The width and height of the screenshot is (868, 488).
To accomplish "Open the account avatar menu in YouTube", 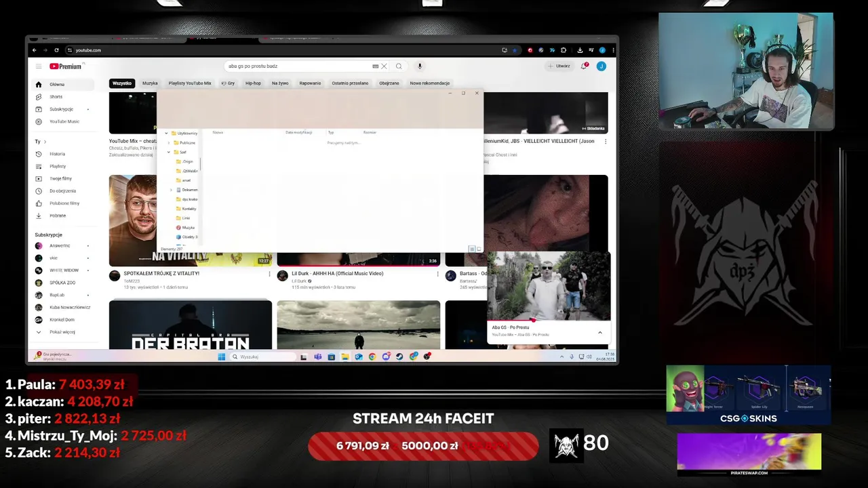I will click(x=601, y=66).
